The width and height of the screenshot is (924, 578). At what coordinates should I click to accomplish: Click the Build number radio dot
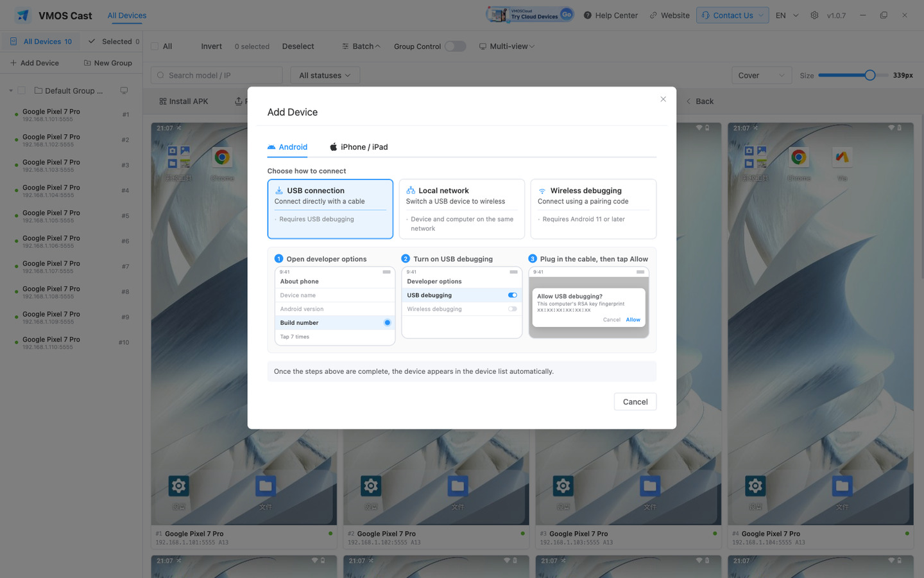pyautogui.click(x=388, y=322)
